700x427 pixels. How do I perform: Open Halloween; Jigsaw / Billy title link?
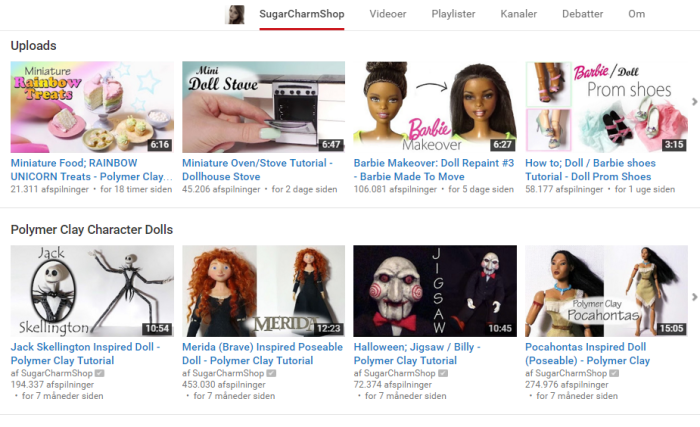point(417,354)
